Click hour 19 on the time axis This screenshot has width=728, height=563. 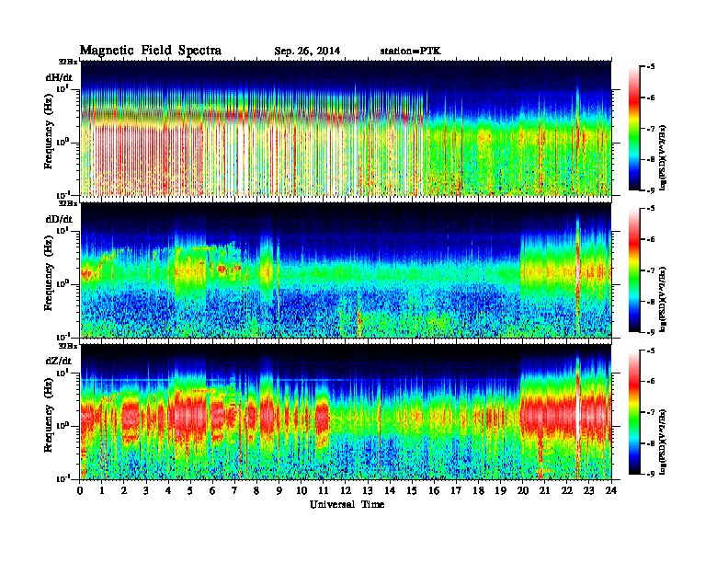click(x=500, y=490)
